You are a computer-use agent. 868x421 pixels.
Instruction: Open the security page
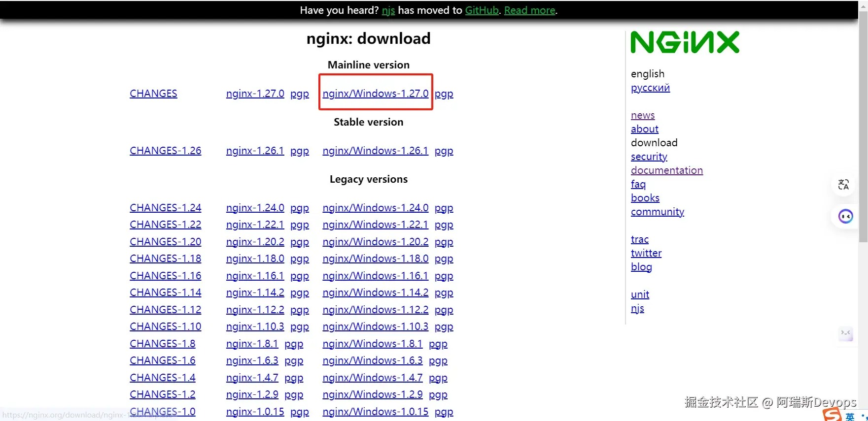[649, 157]
